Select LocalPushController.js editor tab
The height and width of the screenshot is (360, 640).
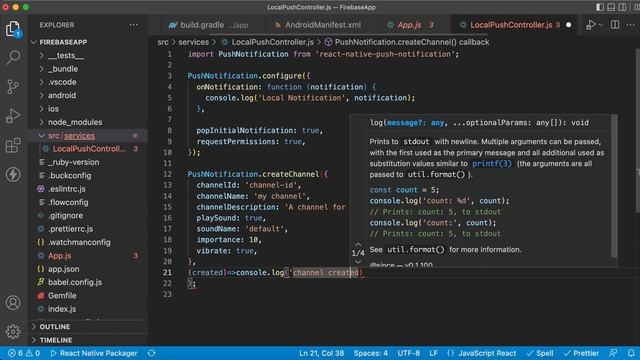coord(510,25)
